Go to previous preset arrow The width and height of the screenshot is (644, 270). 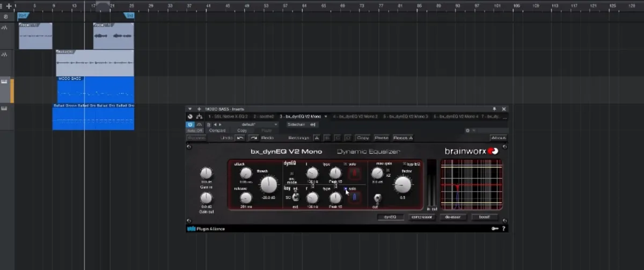(x=215, y=125)
